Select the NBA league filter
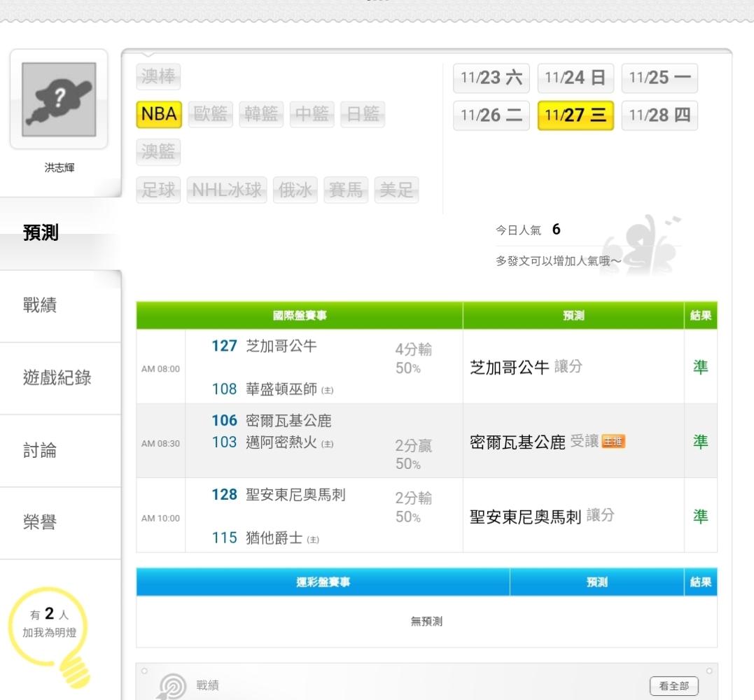This screenshot has height=700, width=754. click(x=159, y=114)
